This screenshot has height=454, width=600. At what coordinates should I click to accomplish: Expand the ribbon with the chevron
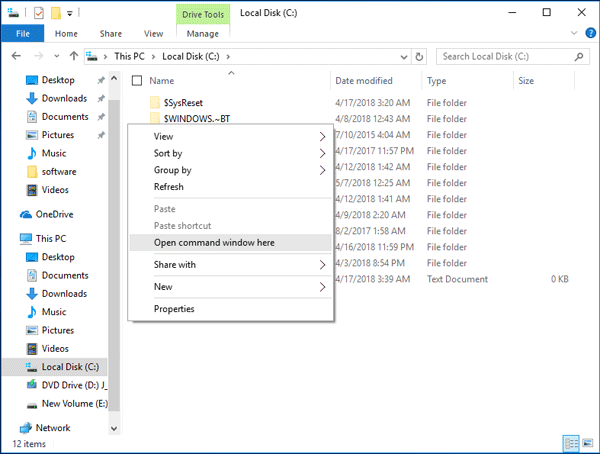[x=574, y=33]
